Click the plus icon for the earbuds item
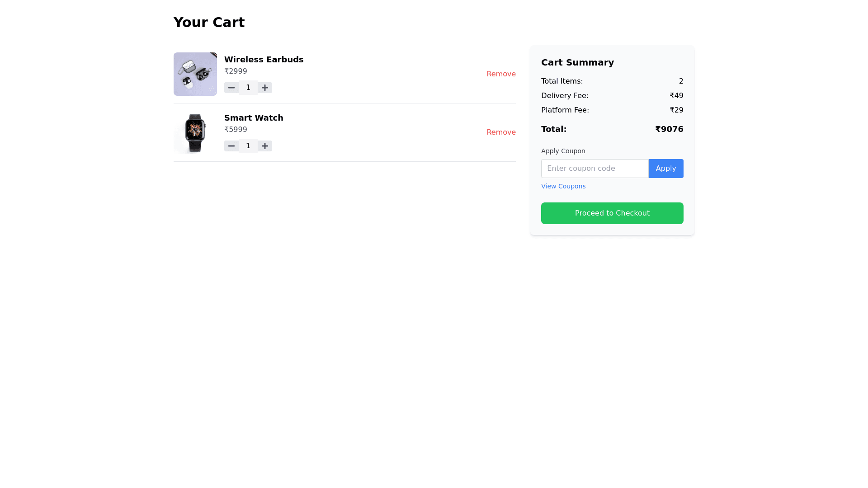The width and height of the screenshot is (868, 488). 264,87
